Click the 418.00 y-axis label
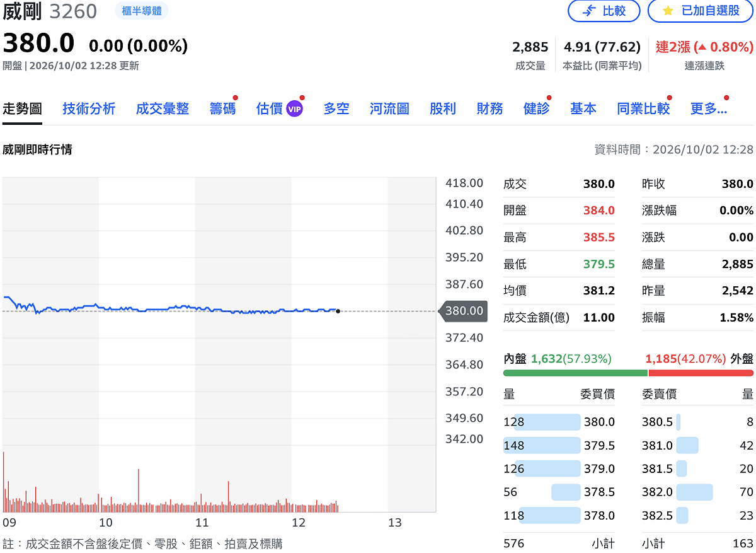This screenshot has width=756, height=553. click(464, 183)
